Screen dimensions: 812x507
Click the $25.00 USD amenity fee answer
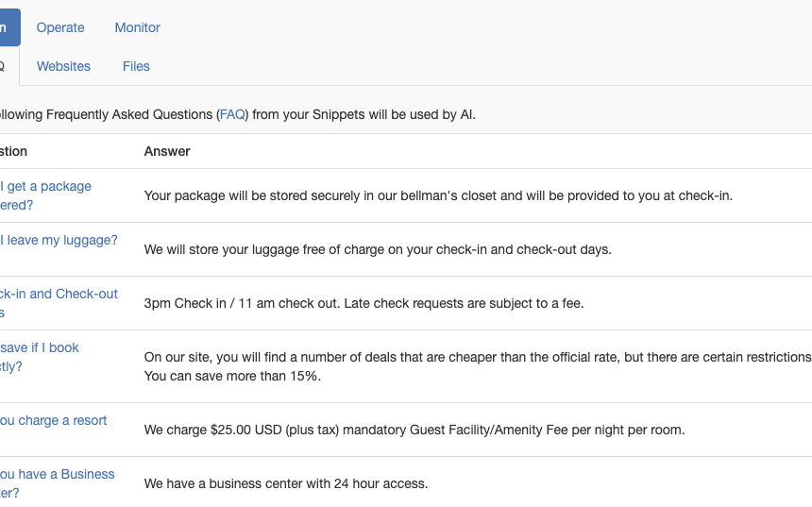(414, 430)
